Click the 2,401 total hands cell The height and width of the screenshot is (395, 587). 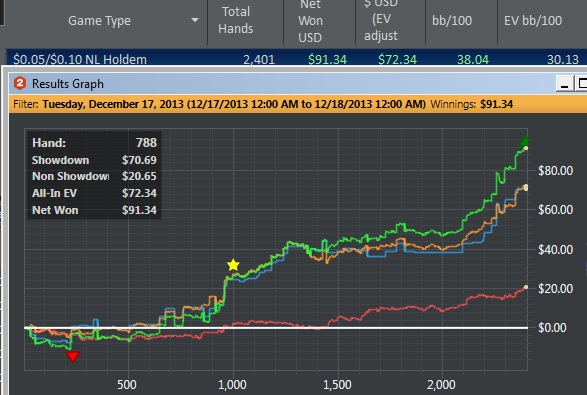pos(259,59)
